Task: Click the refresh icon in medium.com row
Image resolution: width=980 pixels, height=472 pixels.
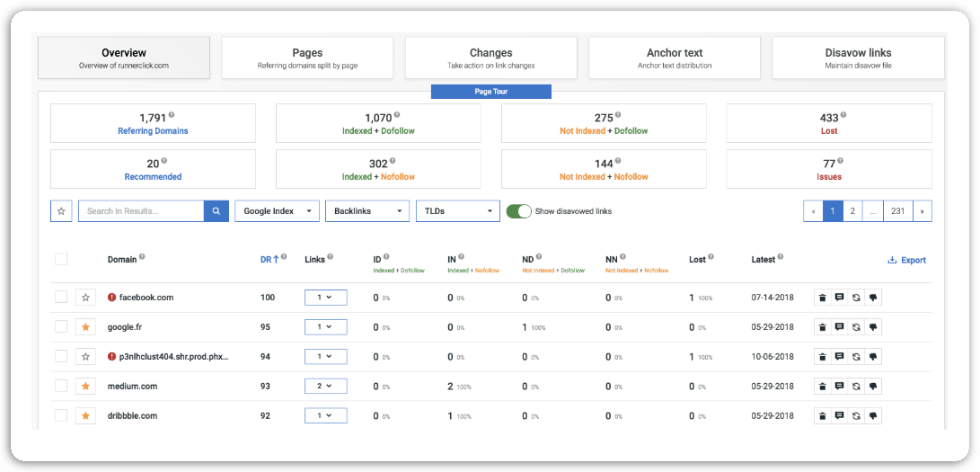Action: coord(856,387)
